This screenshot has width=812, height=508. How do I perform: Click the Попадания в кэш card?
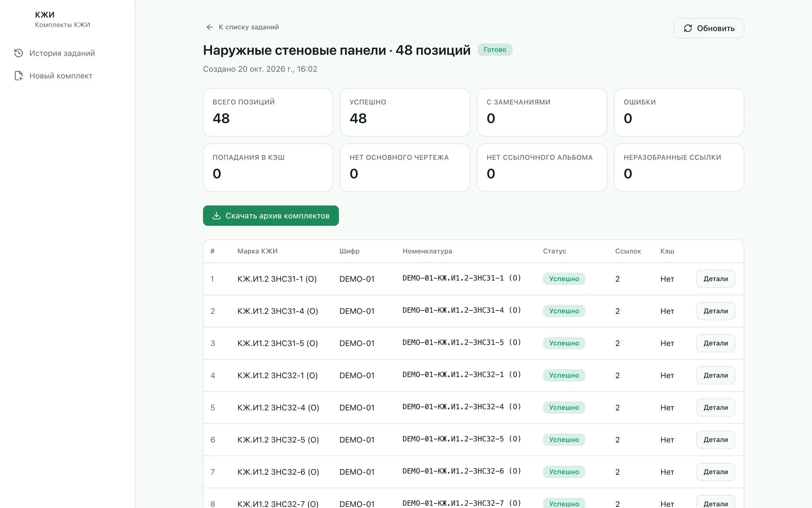click(268, 167)
